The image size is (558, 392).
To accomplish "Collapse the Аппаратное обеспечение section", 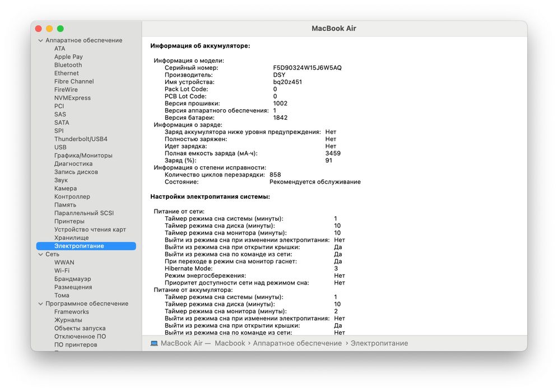I will point(40,40).
